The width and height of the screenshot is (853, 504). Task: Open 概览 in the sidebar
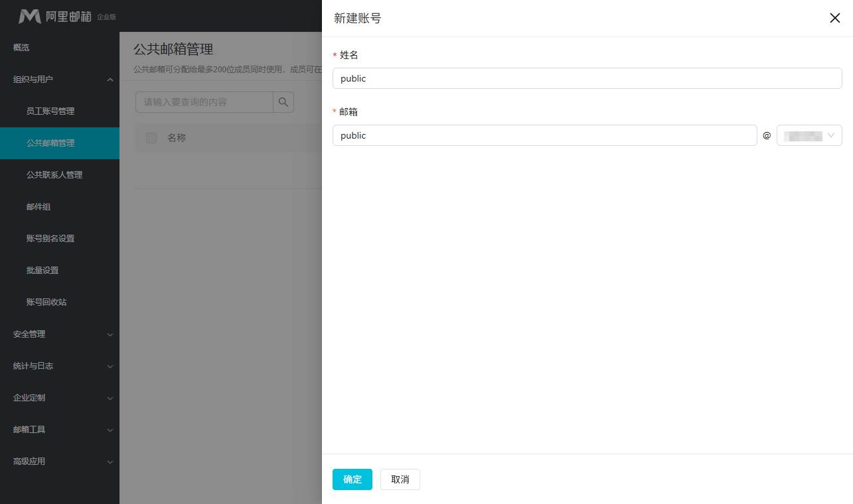coord(22,48)
